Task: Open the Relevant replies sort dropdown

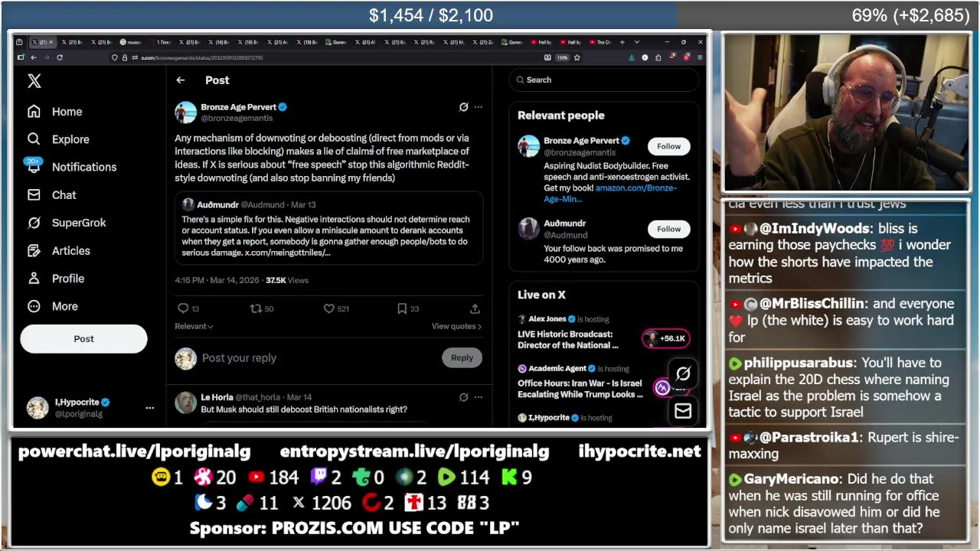Action: click(194, 326)
